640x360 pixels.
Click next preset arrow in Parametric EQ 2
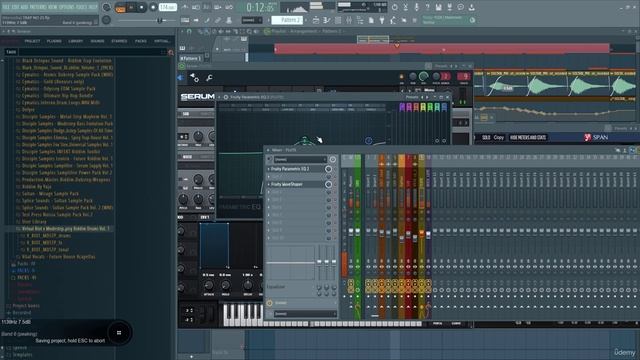point(427,97)
